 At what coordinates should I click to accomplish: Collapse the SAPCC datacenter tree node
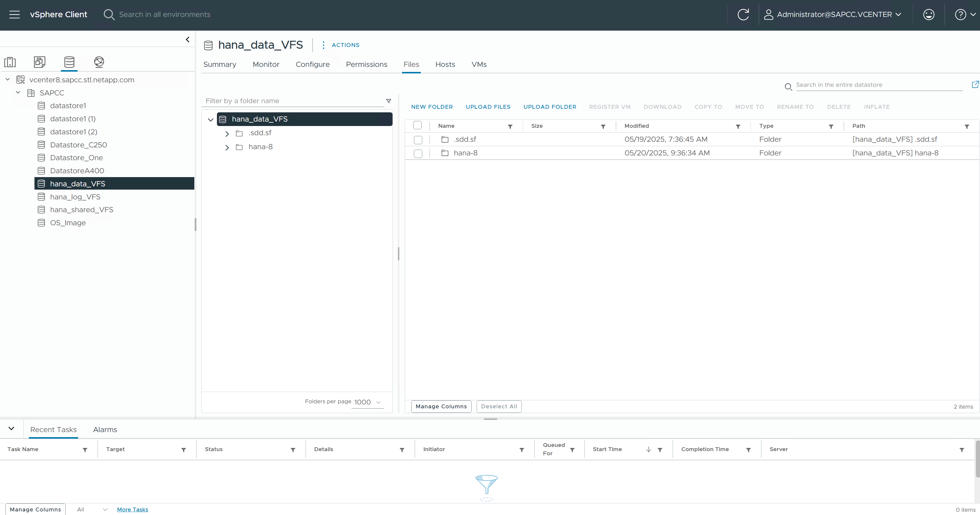coord(18,92)
